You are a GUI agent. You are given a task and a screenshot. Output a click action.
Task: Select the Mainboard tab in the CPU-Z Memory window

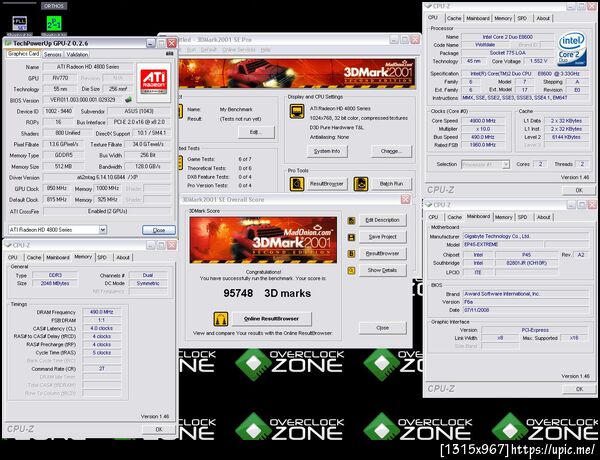coord(58,258)
